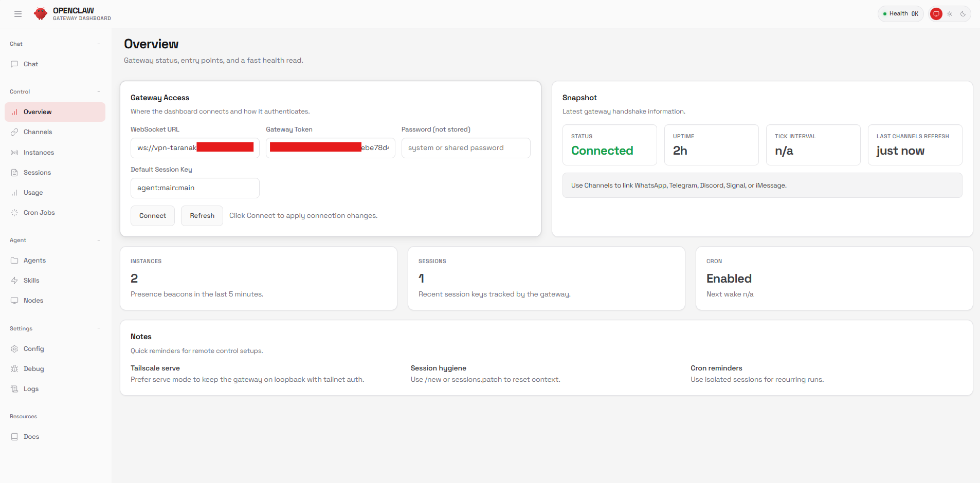Switch to system theme monitor toggle

click(x=936, y=14)
